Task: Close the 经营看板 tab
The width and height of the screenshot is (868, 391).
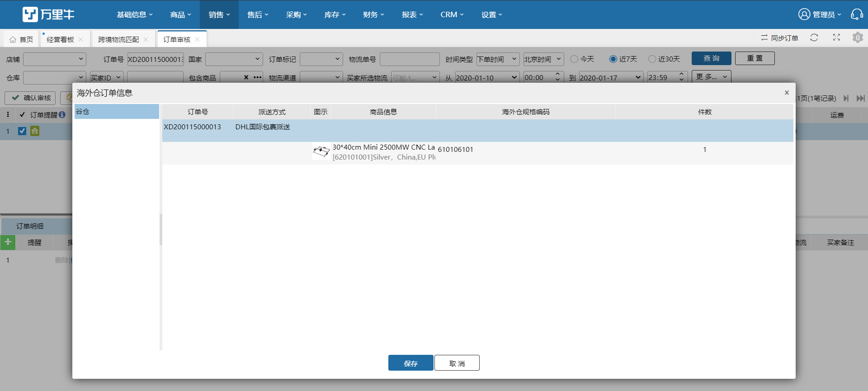Action: pos(80,39)
